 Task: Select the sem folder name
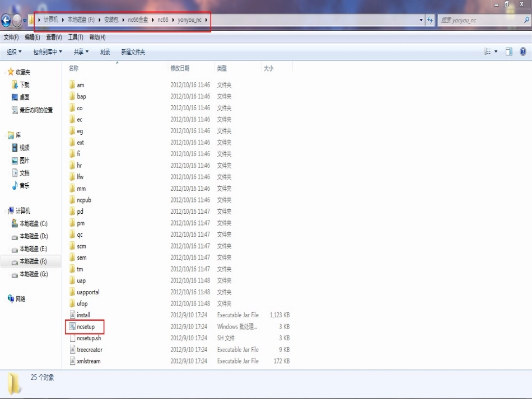81,257
